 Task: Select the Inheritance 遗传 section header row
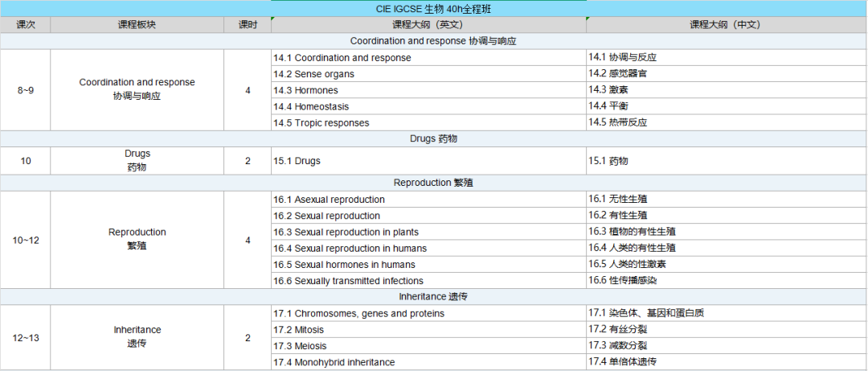(x=433, y=297)
